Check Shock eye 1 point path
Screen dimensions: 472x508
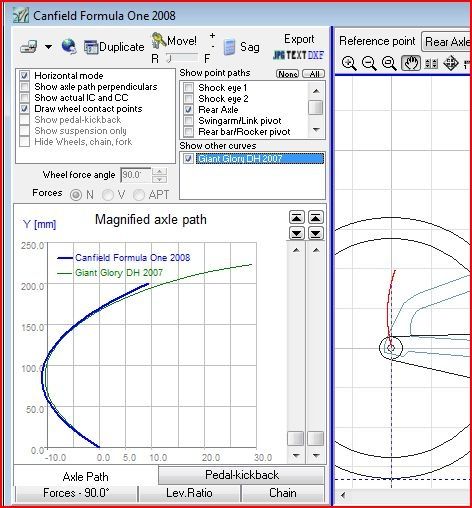(189, 87)
